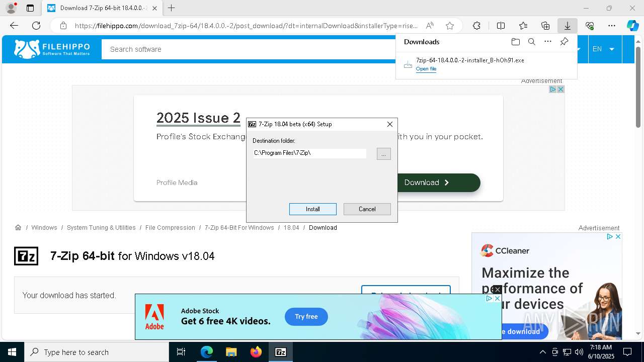The height and width of the screenshot is (362, 644).
Task: Open the destination folder browse button
Action: coord(383,154)
